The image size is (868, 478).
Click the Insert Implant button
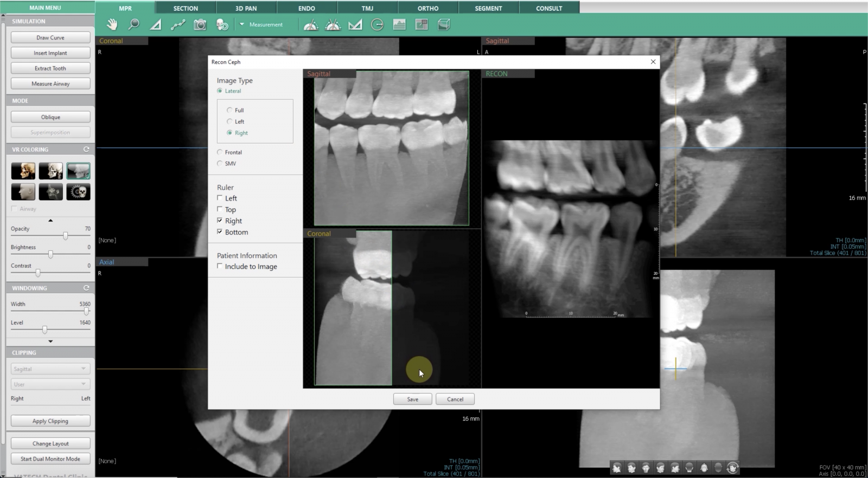[x=50, y=53]
